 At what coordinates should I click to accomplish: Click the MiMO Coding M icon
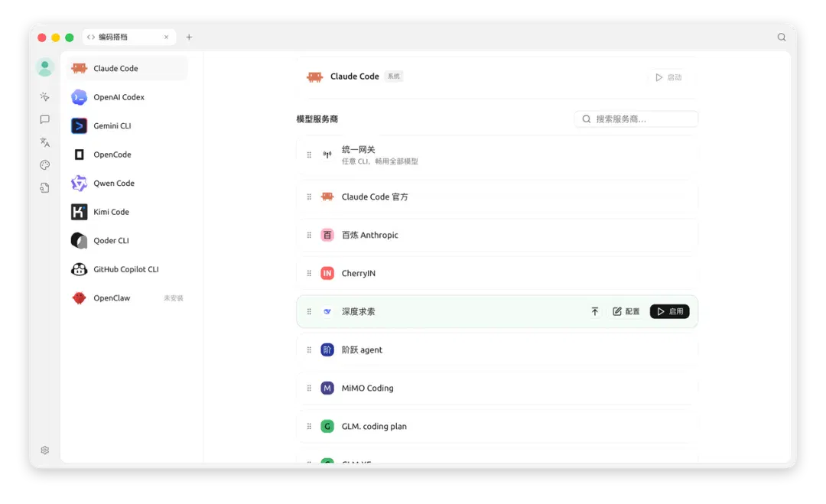click(x=327, y=389)
